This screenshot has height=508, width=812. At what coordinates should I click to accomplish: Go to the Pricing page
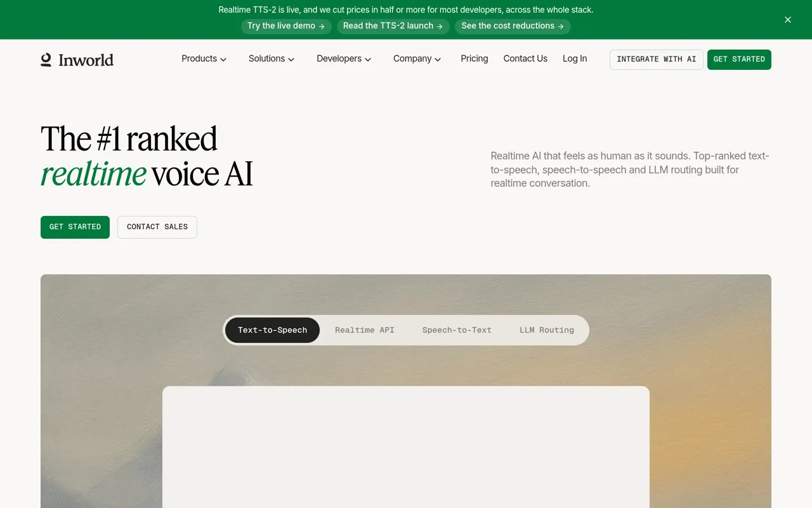[475, 58]
